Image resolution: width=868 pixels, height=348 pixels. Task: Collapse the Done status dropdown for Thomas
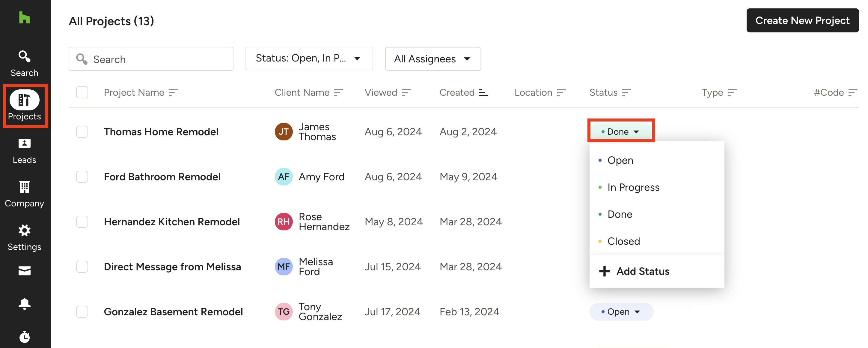pos(621,131)
